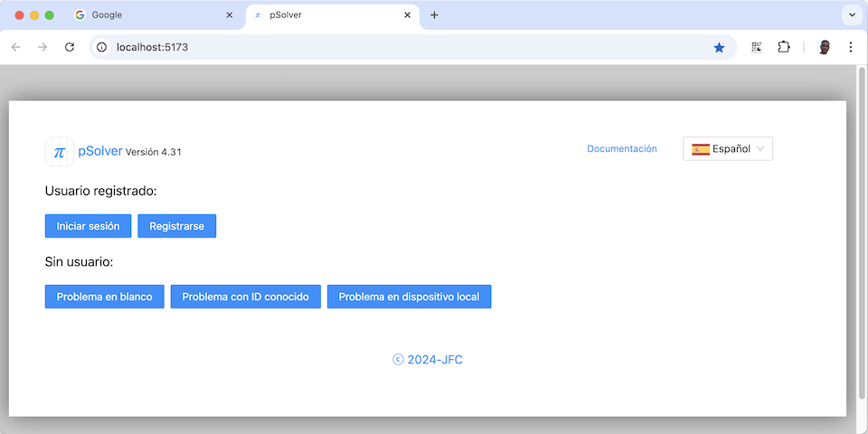The width and height of the screenshot is (868, 434).
Task: Switch to the Google tab
Action: (145, 15)
